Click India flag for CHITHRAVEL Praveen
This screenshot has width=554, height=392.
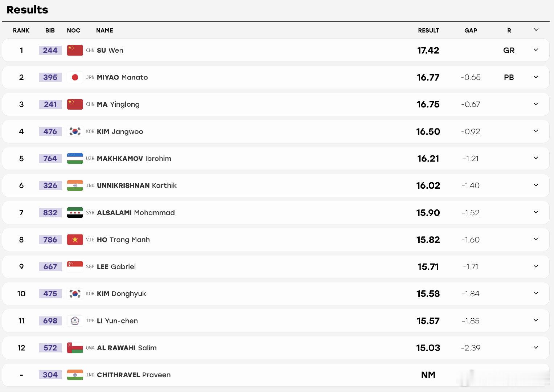[75, 375]
